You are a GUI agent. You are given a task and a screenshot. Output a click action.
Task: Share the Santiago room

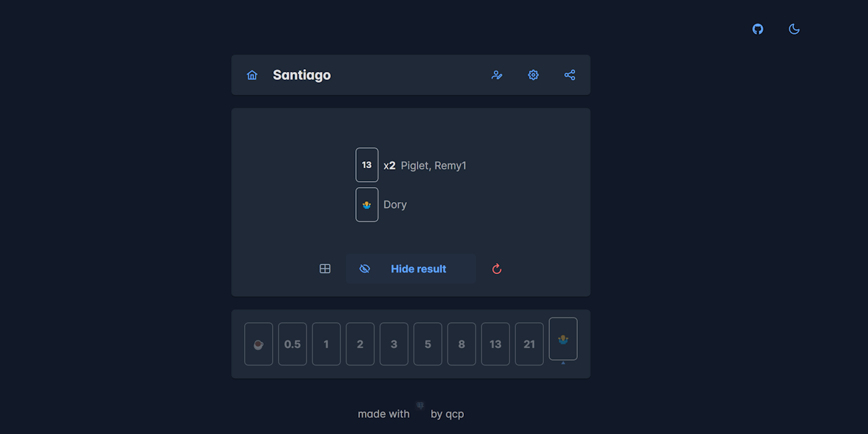[x=570, y=75]
